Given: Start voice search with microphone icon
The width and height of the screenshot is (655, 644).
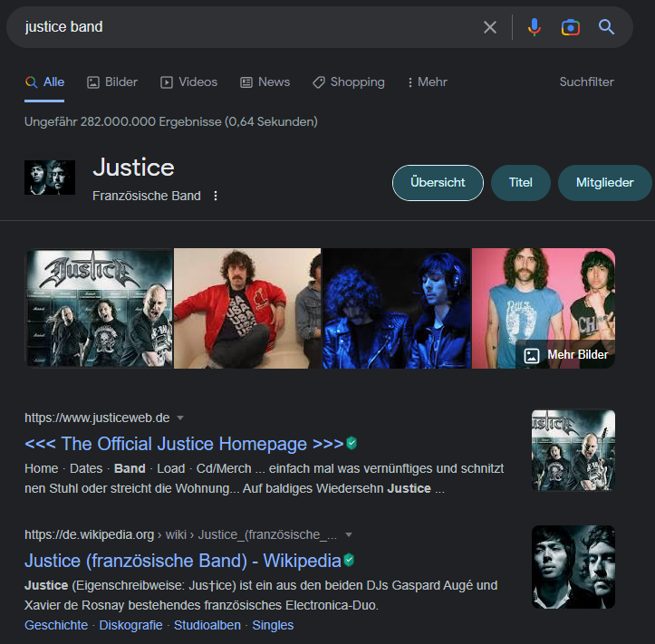Looking at the screenshot, I should coord(534,27).
